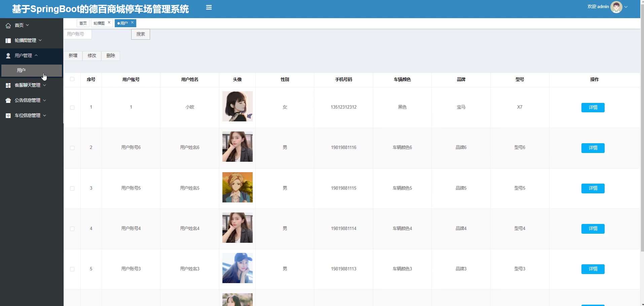Check the row for 用户账号5
This screenshot has width=644, height=306.
point(72,188)
